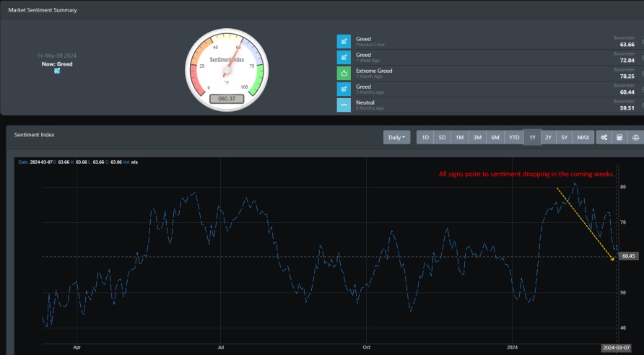Click the small rocket icon under Now: Greed
644x355 pixels.
click(x=57, y=71)
